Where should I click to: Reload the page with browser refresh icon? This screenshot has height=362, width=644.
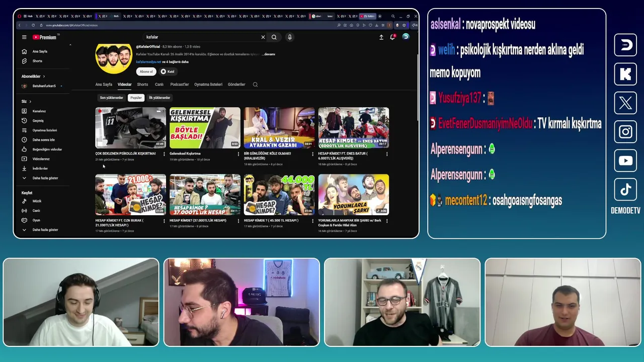coord(33,25)
